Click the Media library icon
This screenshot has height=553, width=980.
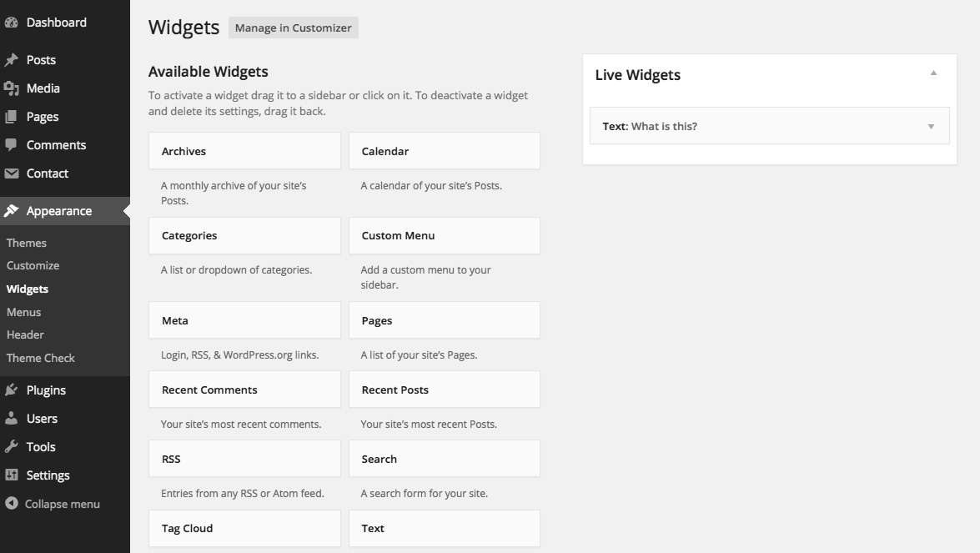click(12, 88)
